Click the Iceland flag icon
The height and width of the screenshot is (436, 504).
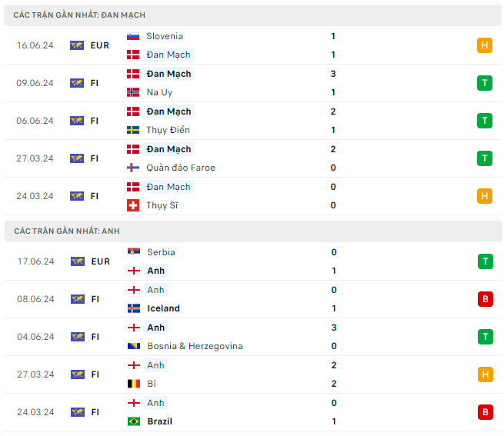(x=133, y=308)
